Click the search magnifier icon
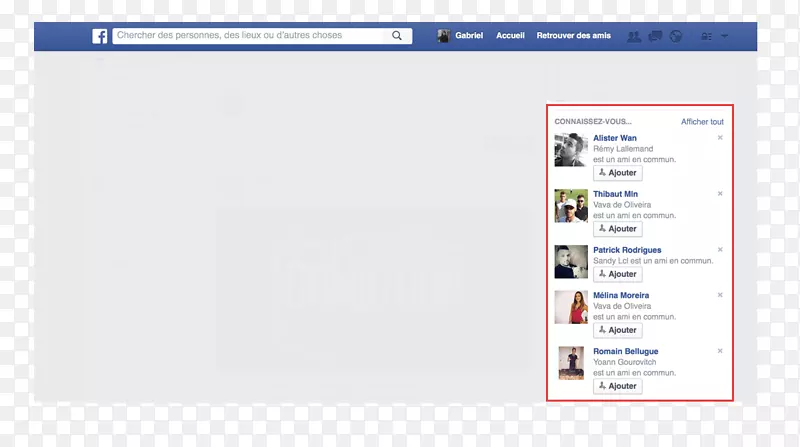The height and width of the screenshot is (447, 800). tap(397, 36)
